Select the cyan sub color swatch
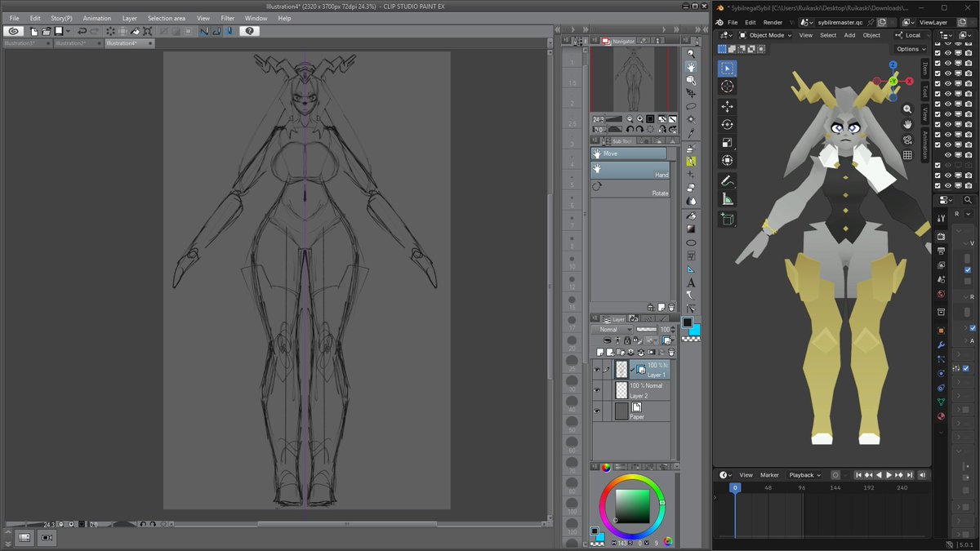The width and height of the screenshot is (980, 551). coord(694,329)
